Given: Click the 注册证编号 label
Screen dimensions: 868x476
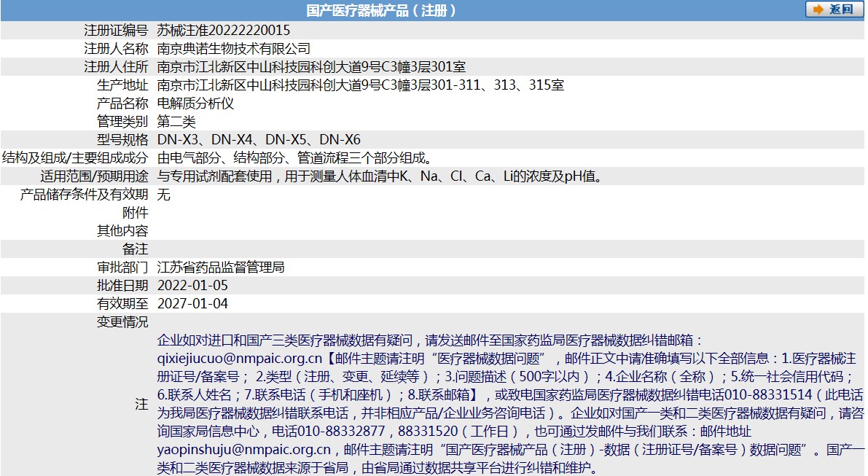Looking at the screenshot, I should tap(117, 31).
